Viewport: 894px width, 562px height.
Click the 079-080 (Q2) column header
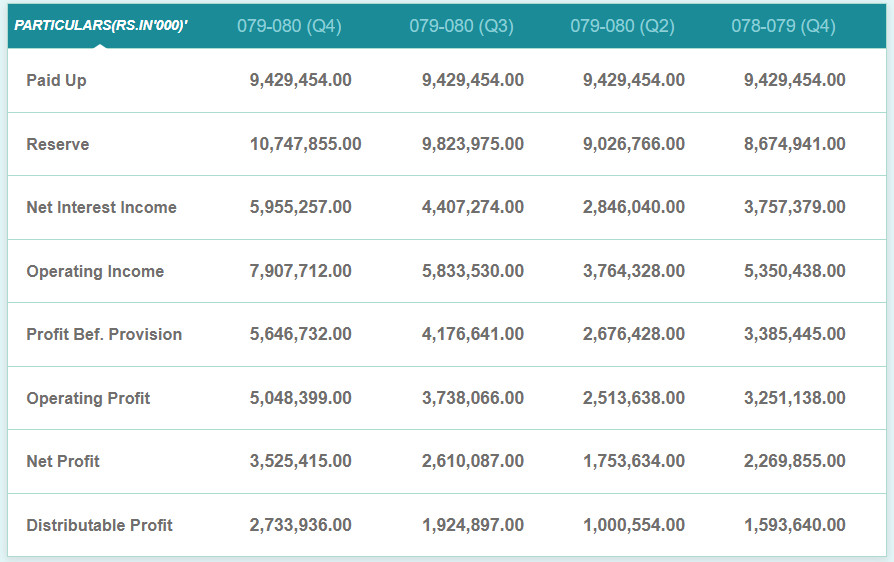(622, 26)
